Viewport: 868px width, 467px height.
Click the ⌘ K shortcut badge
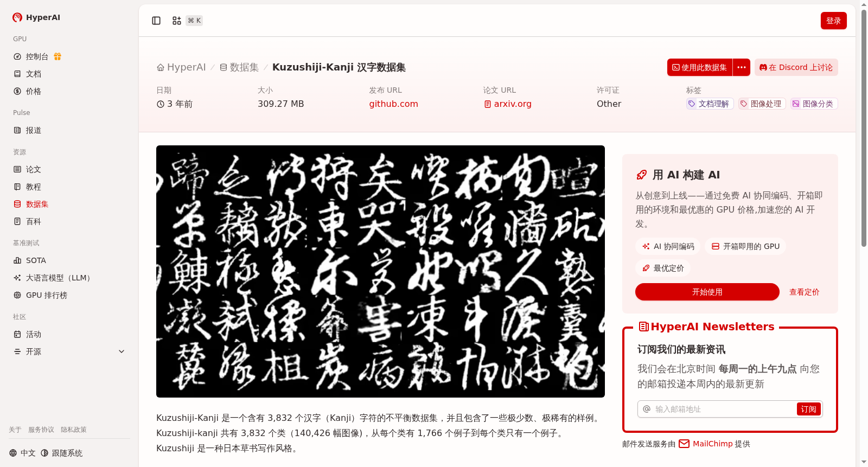pyautogui.click(x=194, y=21)
